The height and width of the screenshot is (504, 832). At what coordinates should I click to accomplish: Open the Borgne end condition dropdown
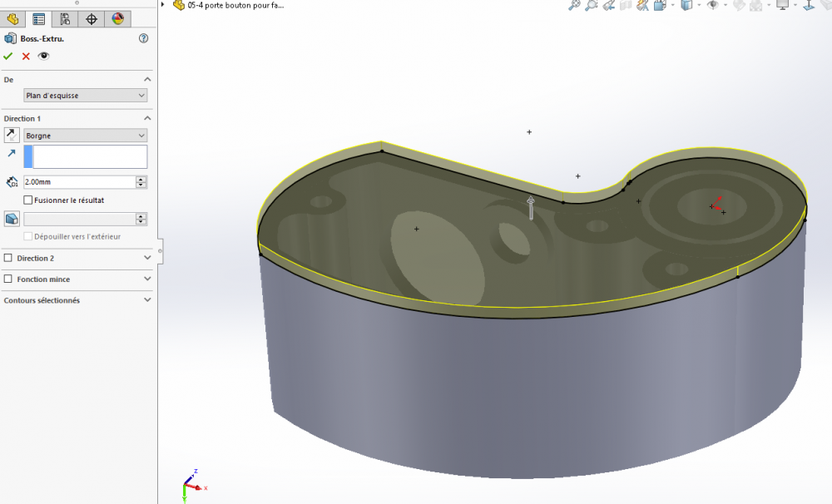tap(86, 136)
